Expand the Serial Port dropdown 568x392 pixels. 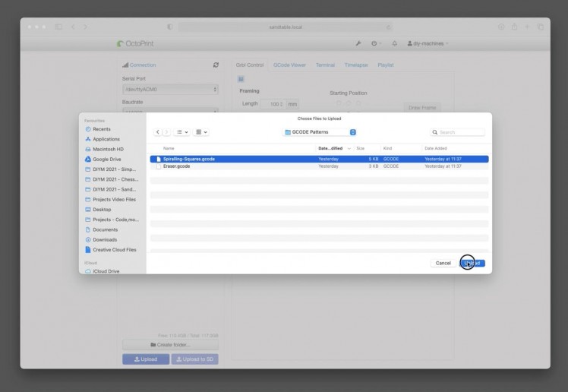170,89
